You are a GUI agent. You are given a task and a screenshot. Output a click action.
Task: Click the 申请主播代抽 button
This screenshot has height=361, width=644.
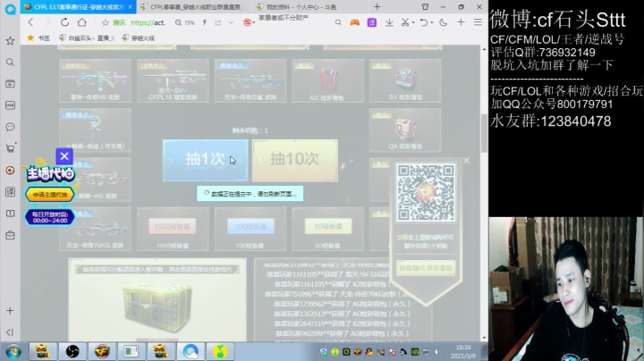(50, 195)
